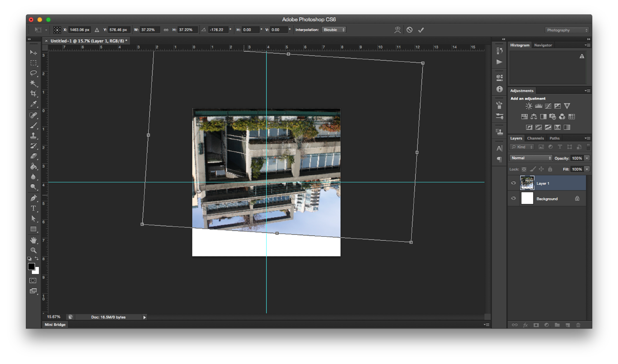Switch to warp mode icon
618x364 pixels.
coord(398,30)
